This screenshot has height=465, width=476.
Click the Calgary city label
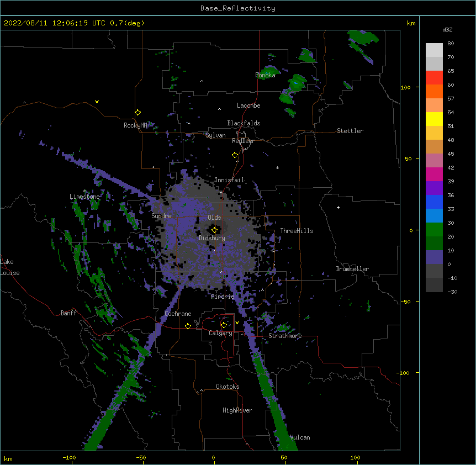click(220, 333)
